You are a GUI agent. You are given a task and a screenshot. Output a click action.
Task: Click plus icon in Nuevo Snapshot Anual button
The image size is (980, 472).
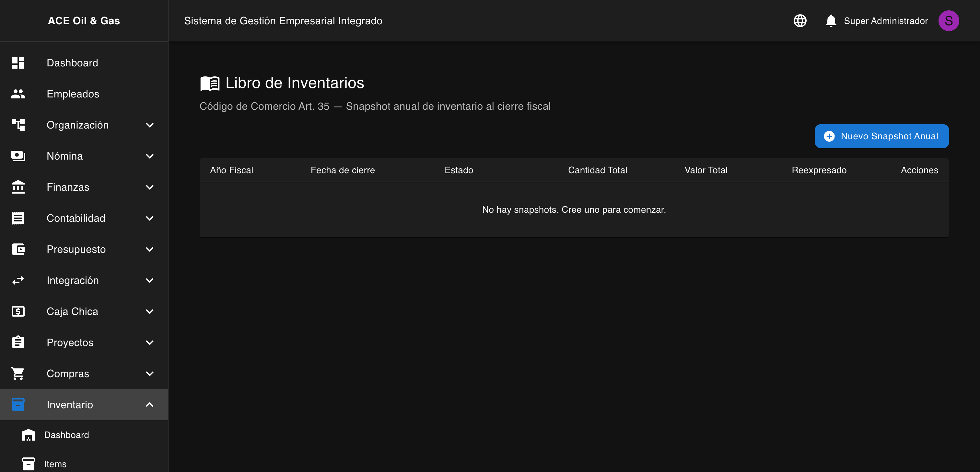pos(829,136)
